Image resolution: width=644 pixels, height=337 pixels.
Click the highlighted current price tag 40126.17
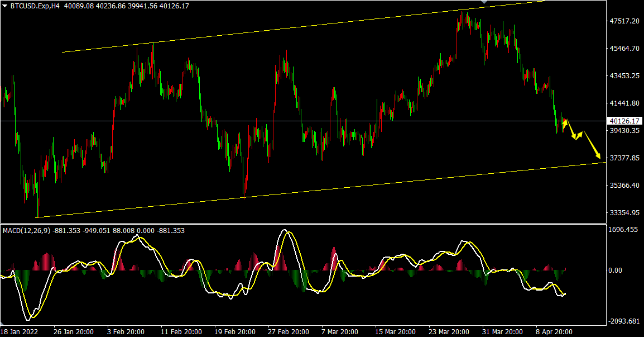(x=624, y=121)
